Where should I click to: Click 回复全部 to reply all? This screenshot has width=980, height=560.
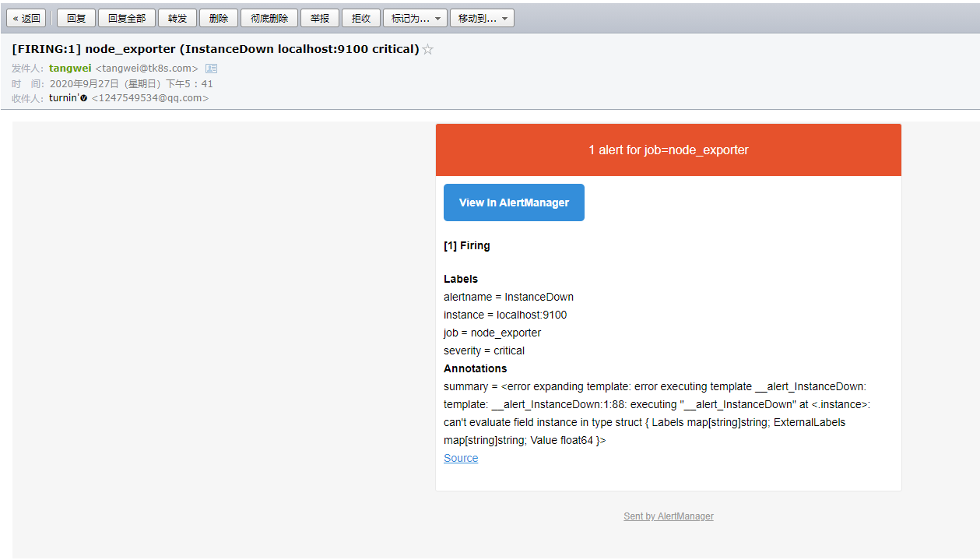(127, 18)
